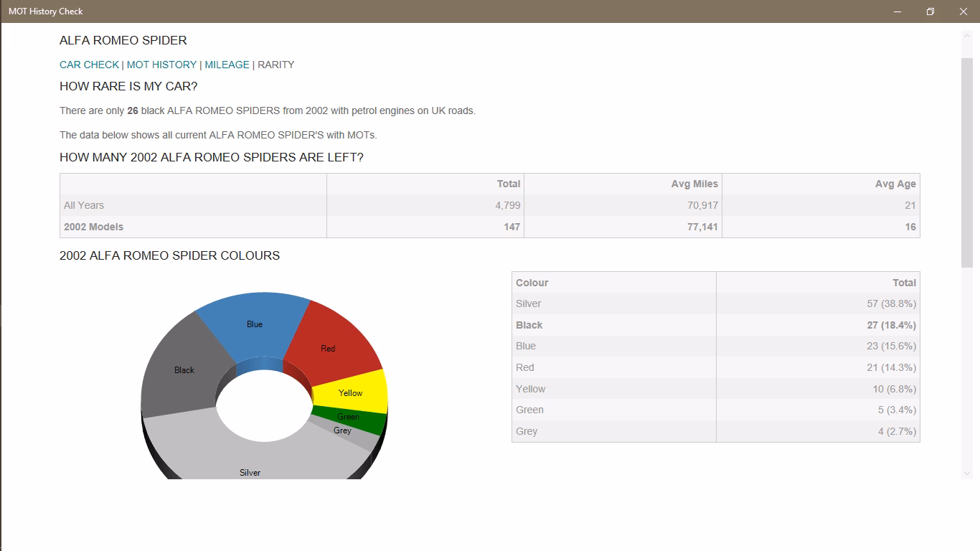980x551 pixels.
Task: Click the Grey pie chart slice
Action: [x=344, y=431]
